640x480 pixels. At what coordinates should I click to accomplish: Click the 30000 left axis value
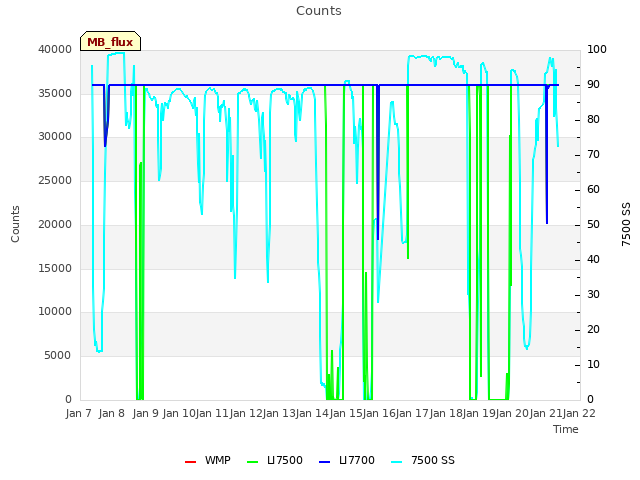click(x=55, y=136)
